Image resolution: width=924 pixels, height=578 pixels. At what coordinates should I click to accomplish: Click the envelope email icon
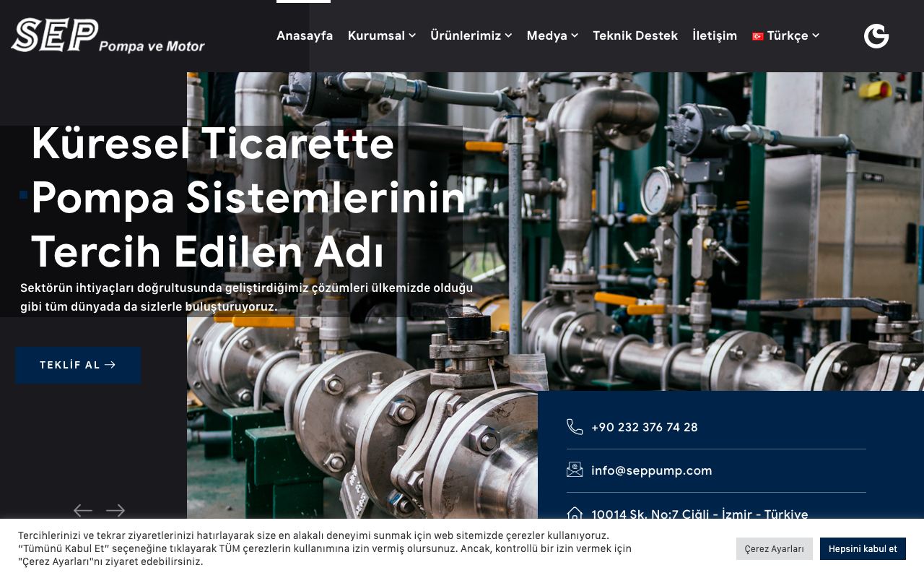click(x=575, y=470)
